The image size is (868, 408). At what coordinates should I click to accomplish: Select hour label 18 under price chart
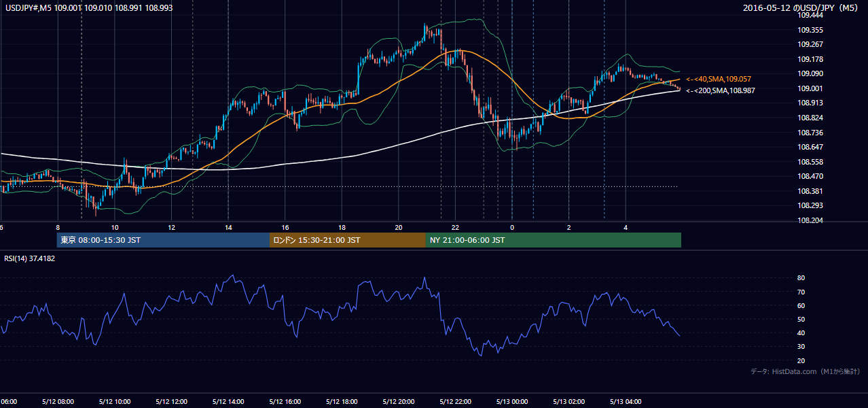[342, 228]
